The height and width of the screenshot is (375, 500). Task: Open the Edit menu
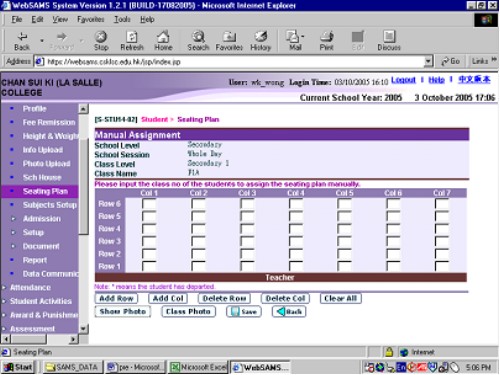click(37, 19)
